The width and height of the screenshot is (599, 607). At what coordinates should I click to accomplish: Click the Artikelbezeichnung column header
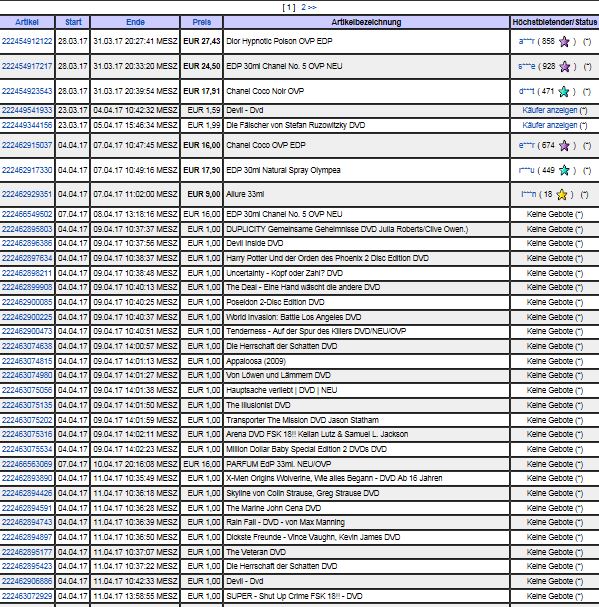(366, 22)
